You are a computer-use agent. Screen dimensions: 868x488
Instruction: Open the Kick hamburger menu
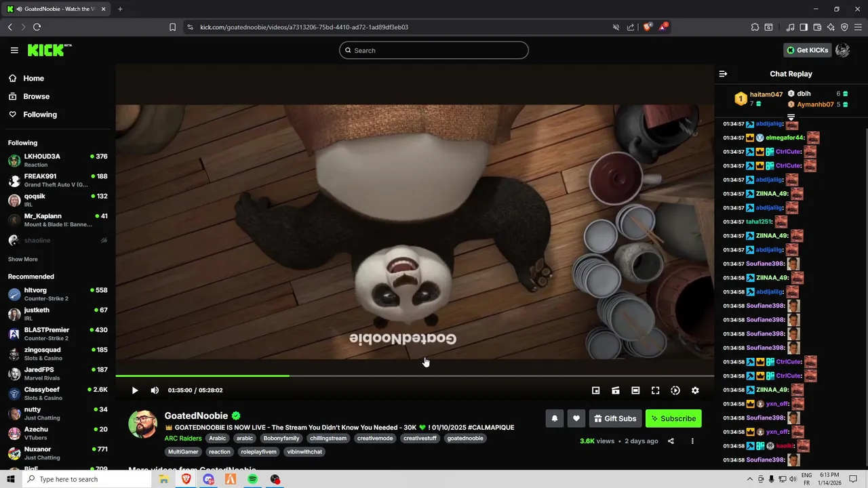[x=14, y=50]
